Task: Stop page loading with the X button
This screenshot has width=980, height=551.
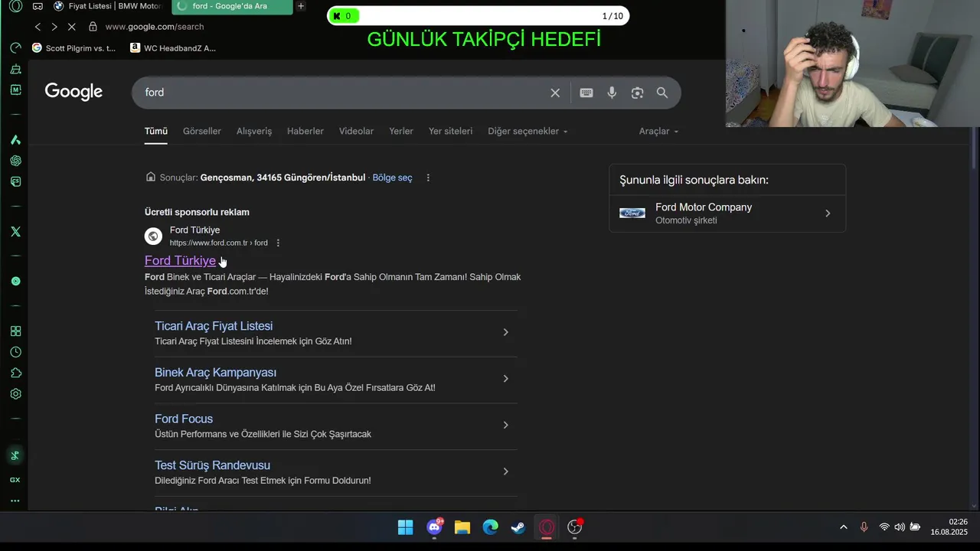Action: click(x=71, y=27)
